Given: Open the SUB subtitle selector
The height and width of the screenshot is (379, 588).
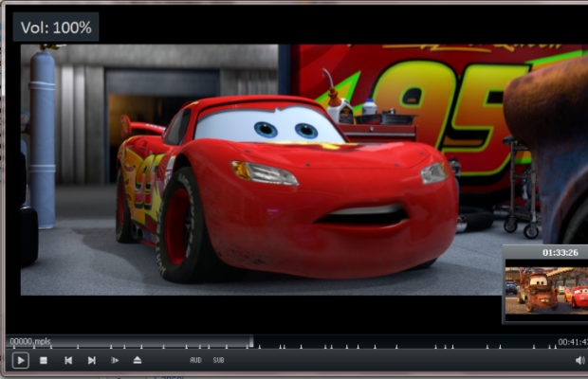Looking at the screenshot, I should [x=219, y=360].
